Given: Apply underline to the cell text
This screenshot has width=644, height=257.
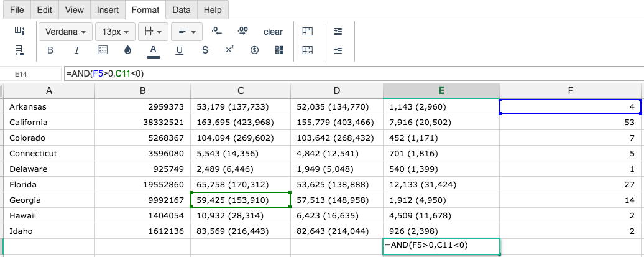Looking at the screenshot, I should click(x=179, y=50).
